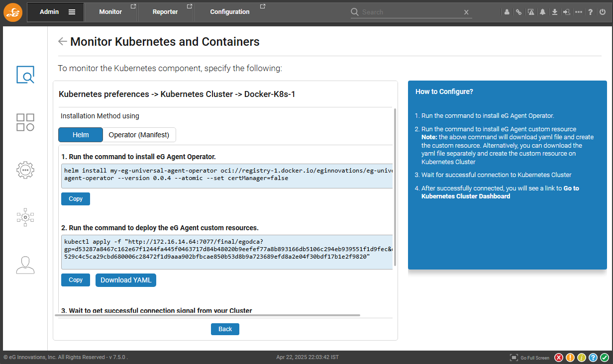Click the red X critical status icon
This screenshot has height=364, width=613.
pyautogui.click(x=559, y=358)
